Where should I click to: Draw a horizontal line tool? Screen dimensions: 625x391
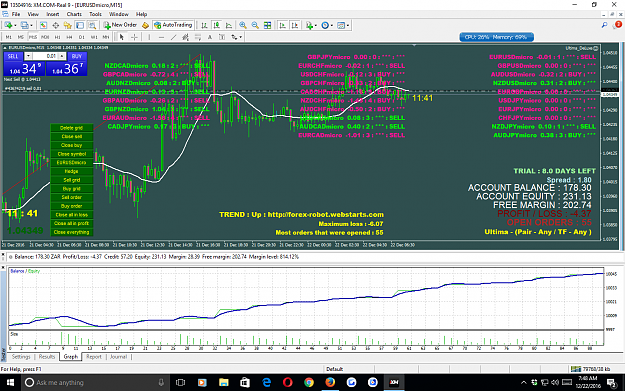coord(161,37)
